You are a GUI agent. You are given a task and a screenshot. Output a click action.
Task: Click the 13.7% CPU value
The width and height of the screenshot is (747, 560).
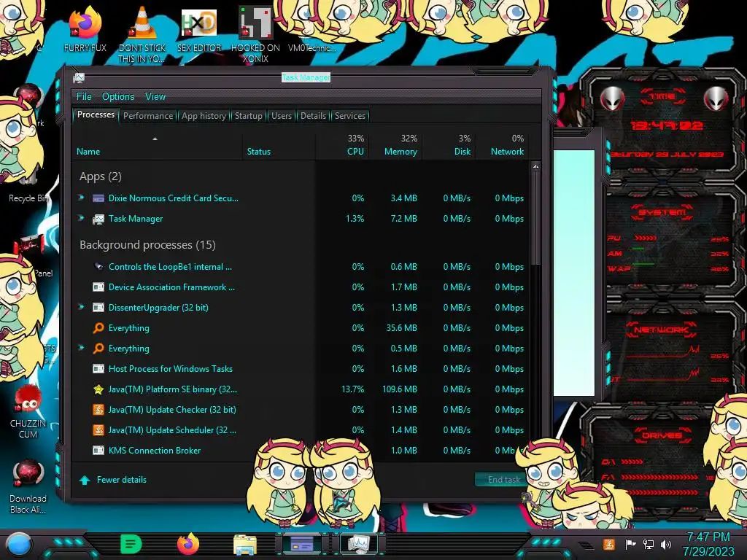click(x=352, y=389)
